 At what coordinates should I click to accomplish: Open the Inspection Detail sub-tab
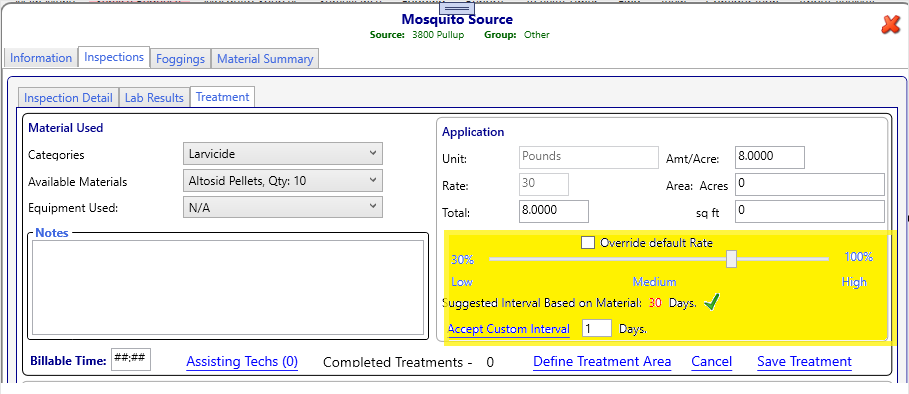point(68,98)
